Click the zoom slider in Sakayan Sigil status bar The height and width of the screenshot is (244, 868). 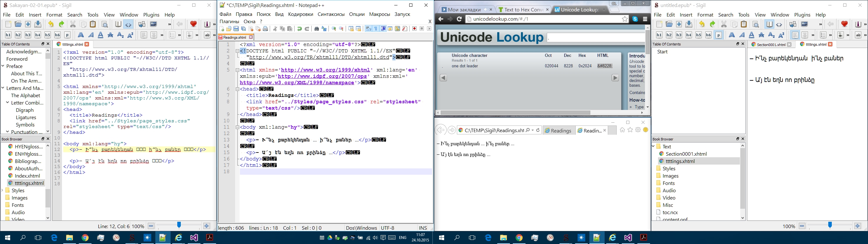click(x=179, y=226)
